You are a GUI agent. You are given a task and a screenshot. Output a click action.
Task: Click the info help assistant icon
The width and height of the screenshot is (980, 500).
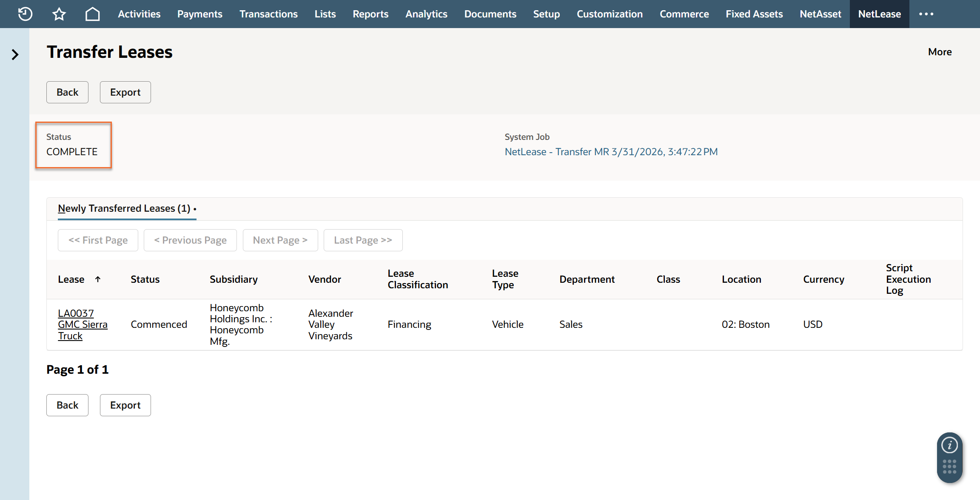pos(949,445)
